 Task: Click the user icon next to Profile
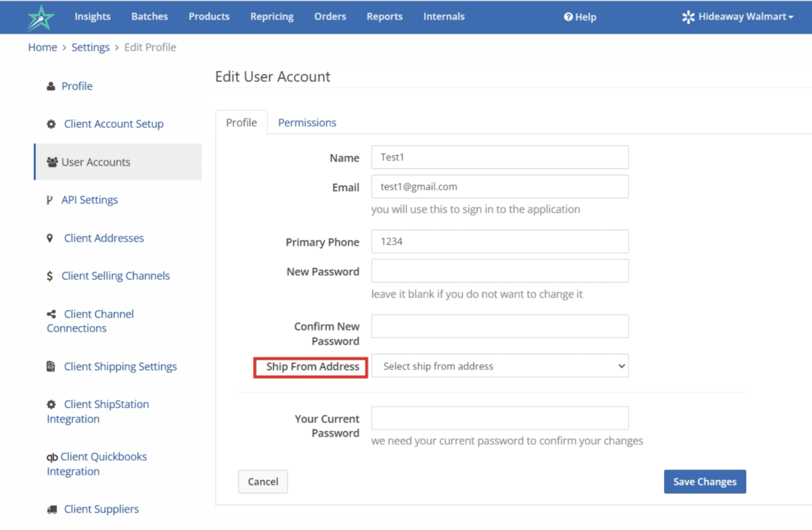(51, 86)
